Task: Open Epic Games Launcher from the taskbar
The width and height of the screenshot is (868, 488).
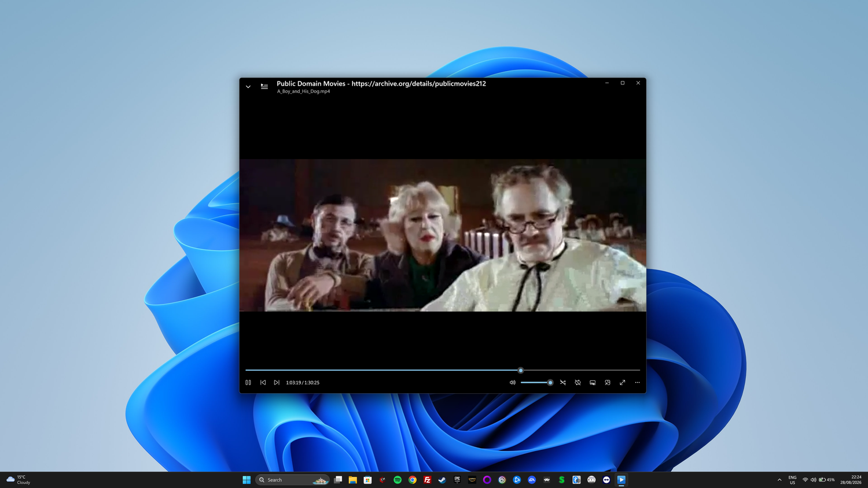Action: pos(457,480)
